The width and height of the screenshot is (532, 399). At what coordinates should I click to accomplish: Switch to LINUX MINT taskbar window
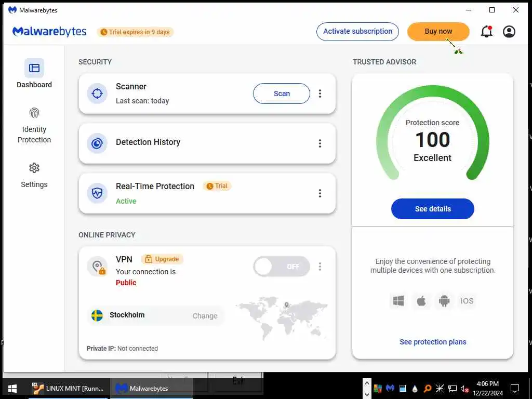pos(68,388)
